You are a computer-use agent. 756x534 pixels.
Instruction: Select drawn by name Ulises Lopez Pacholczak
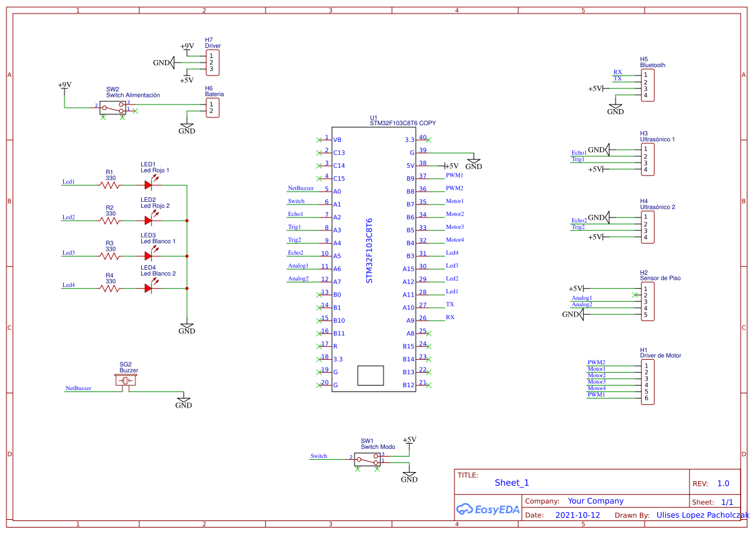click(x=703, y=515)
